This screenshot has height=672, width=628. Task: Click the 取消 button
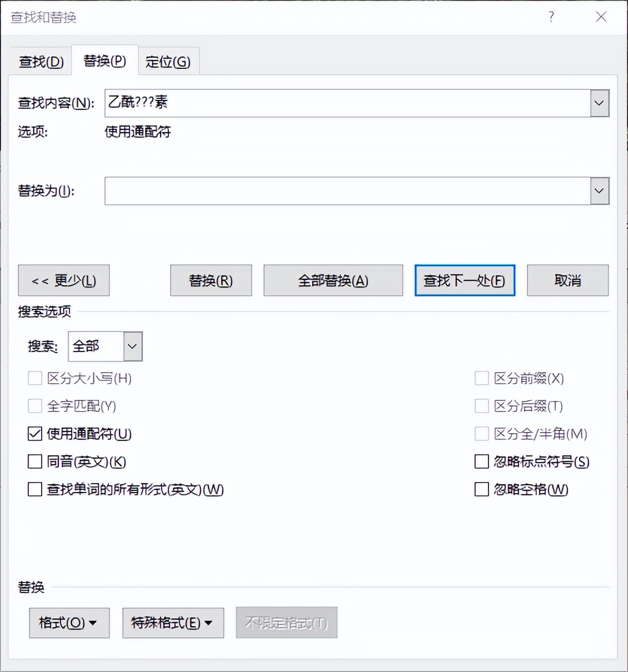coord(567,280)
